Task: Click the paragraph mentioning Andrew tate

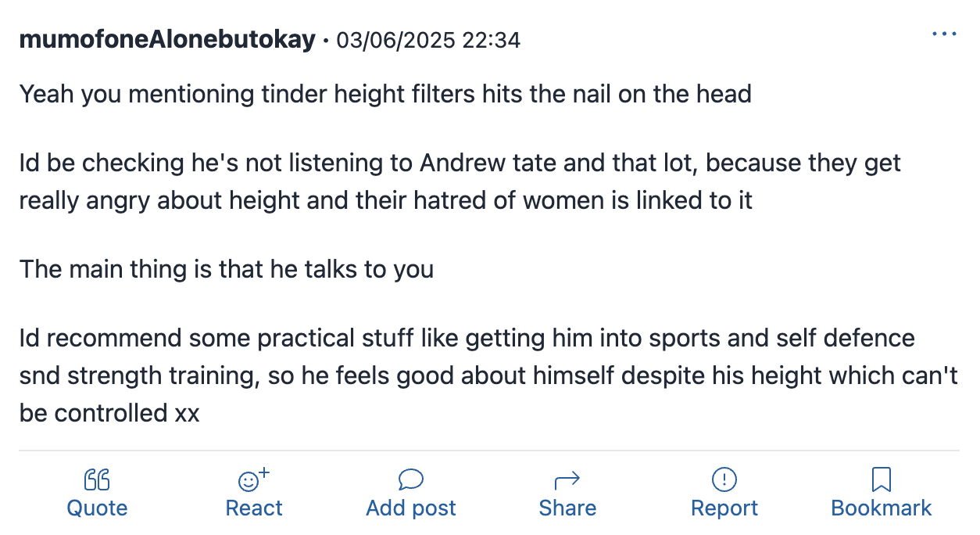Action: point(460,181)
